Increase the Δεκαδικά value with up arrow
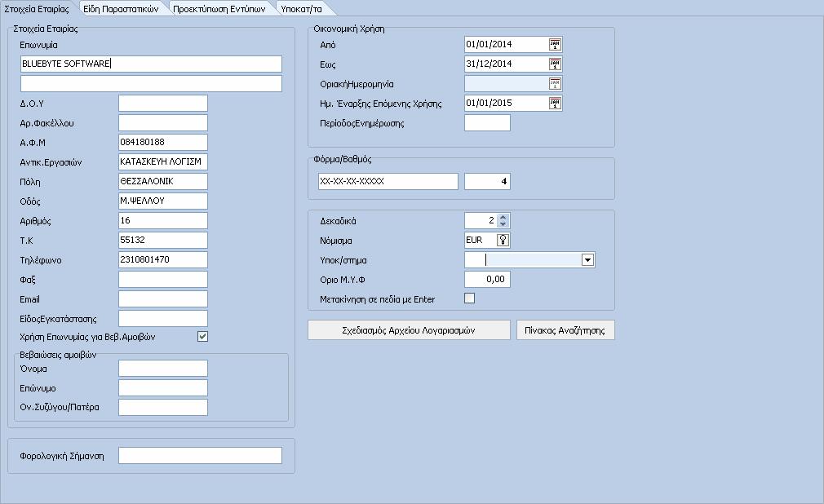The height and width of the screenshot is (504, 824). (503, 217)
